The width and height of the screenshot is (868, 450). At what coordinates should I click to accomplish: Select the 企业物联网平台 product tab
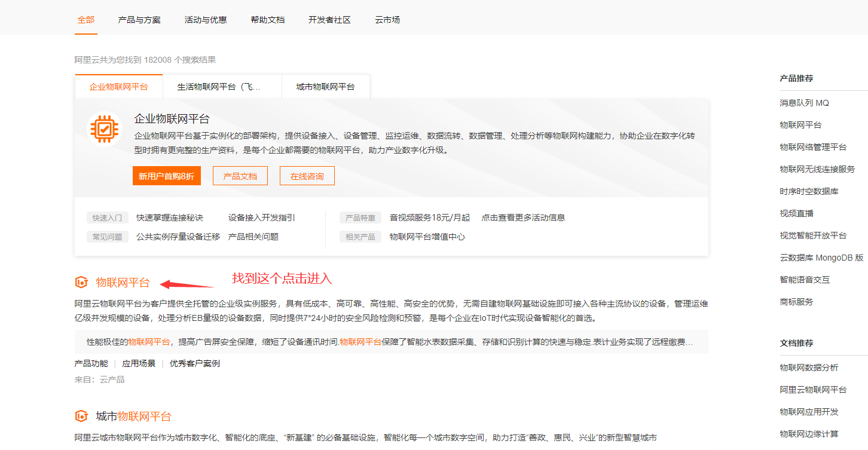(x=118, y=87)
